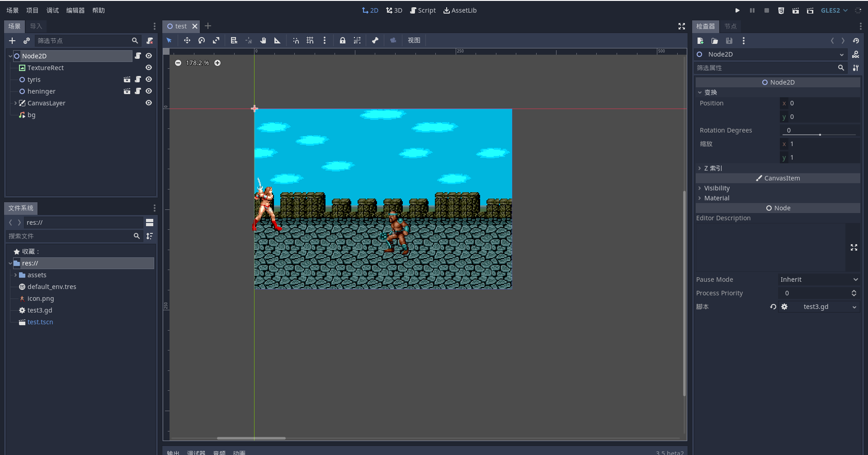Toggle visibility of the Node2D root node
The height and width of the screenshot is (455, 868).
pyautogui.click(x=149, y=56)
